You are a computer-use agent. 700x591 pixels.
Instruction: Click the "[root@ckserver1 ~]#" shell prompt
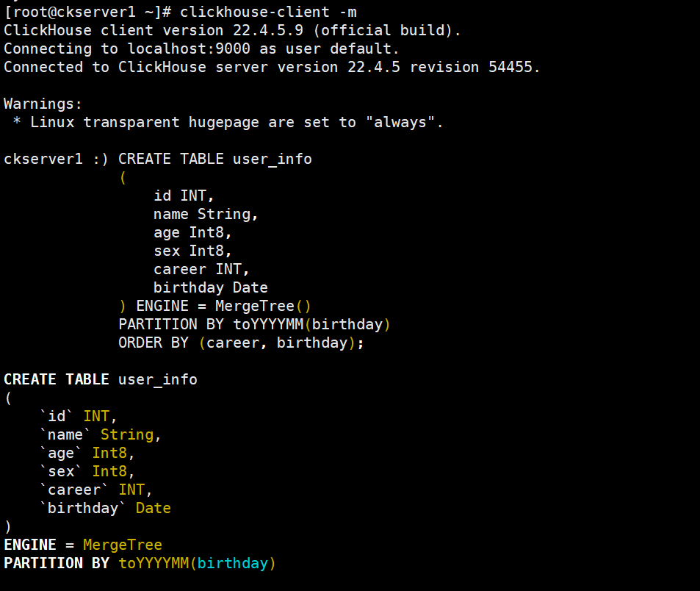tap(87, 12)
